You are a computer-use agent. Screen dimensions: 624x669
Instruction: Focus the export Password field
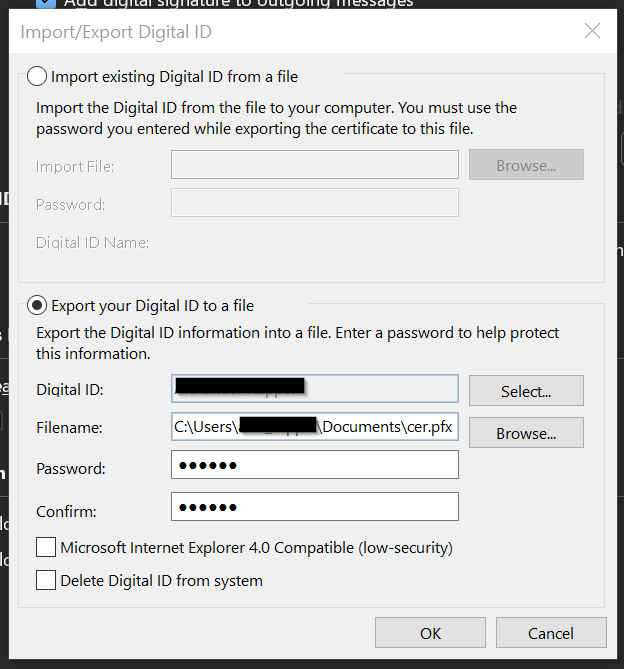tap(315, 465)
